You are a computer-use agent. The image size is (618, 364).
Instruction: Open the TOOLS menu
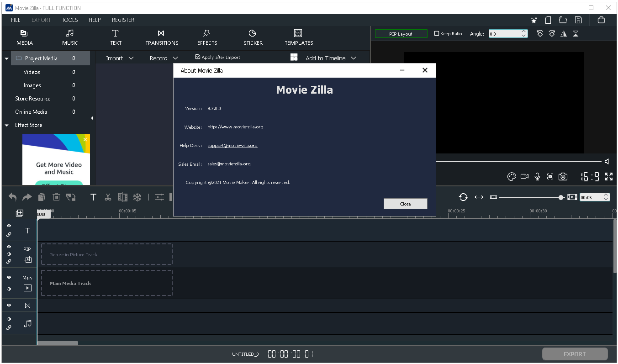point(70,20)
